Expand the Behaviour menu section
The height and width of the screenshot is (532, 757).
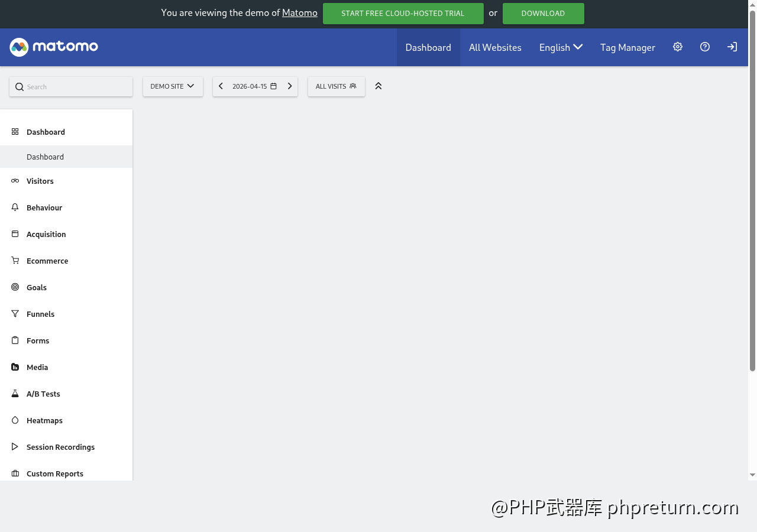pos(66,207)
